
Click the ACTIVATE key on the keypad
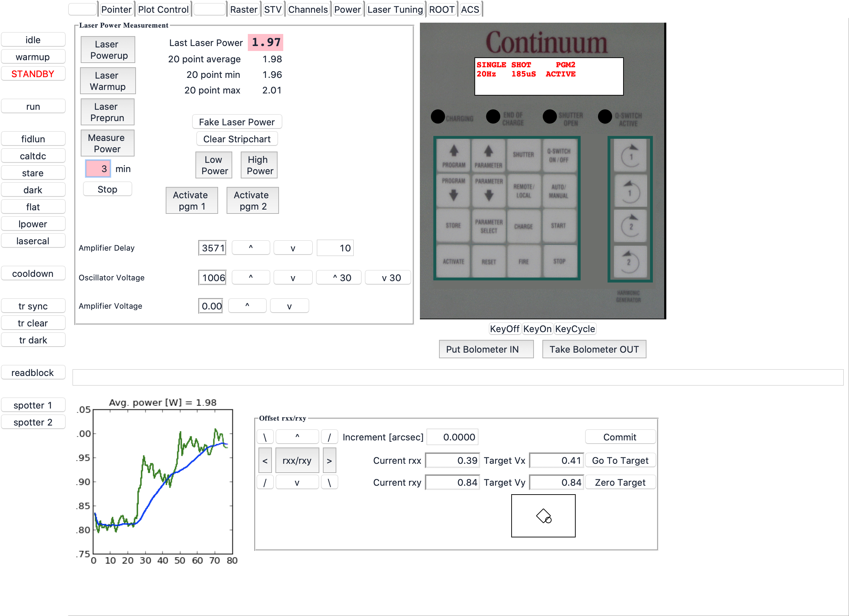453,261
